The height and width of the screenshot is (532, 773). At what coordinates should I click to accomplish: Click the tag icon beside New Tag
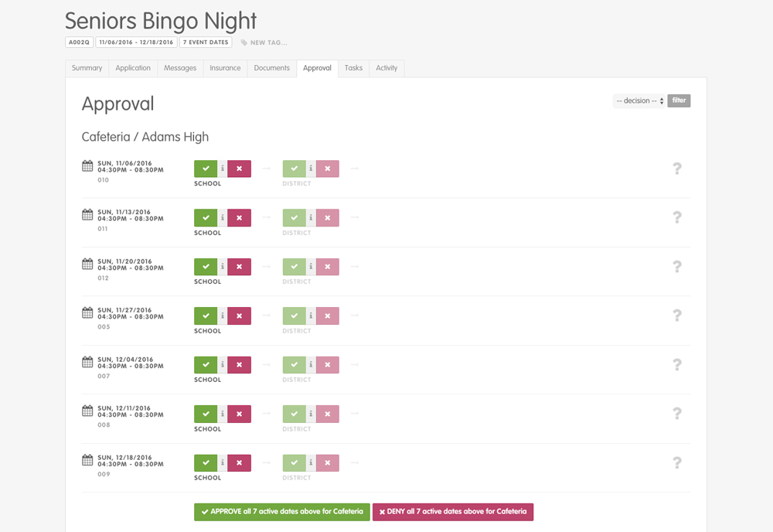coord(244,43)
